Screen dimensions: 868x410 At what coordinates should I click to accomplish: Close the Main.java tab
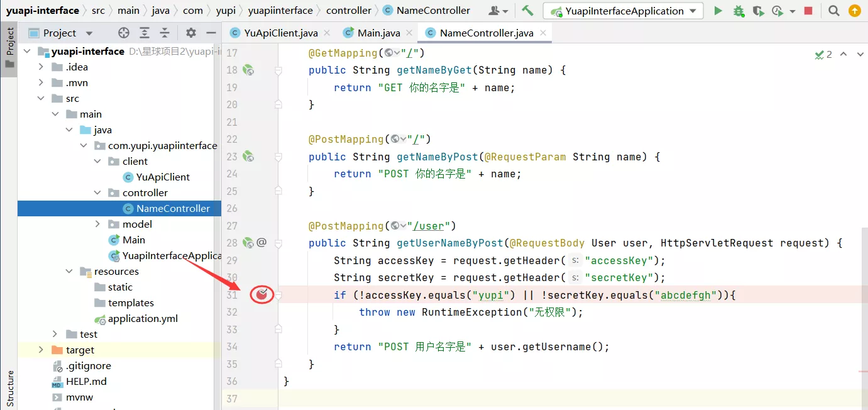coord(410,33)
